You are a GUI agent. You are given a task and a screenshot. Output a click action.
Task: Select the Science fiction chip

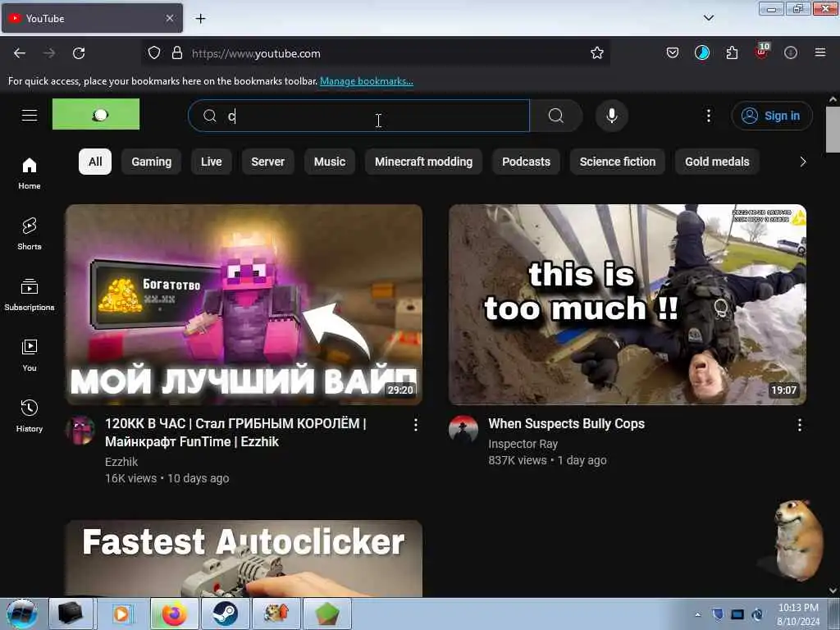[x=618, y=162]
